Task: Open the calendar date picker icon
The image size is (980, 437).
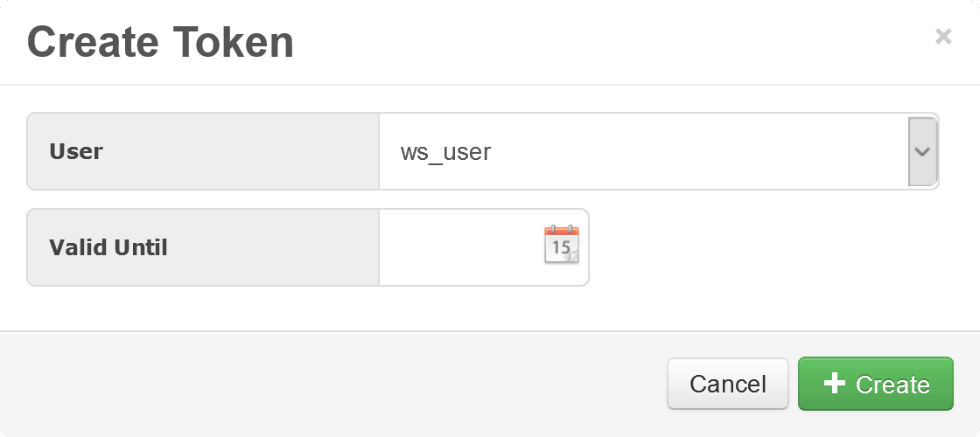Action: coord(561,245)
